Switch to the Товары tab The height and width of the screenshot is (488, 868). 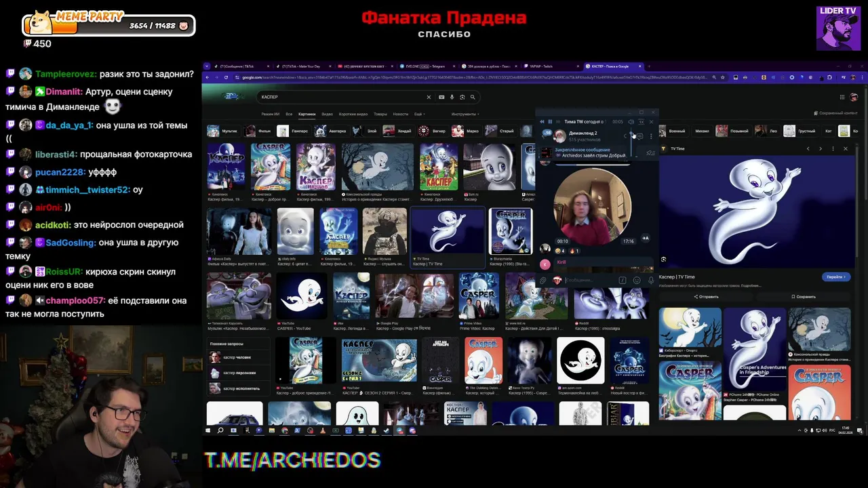point(380,114)
